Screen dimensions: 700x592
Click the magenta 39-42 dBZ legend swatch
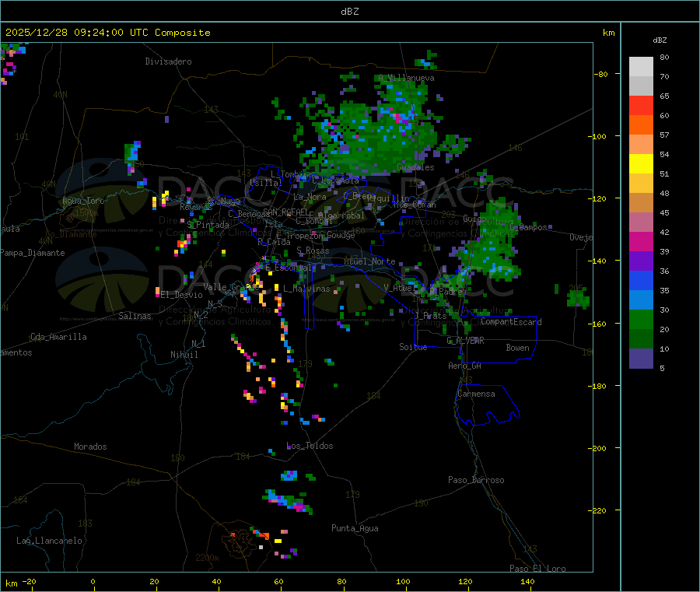pos(641,241)
